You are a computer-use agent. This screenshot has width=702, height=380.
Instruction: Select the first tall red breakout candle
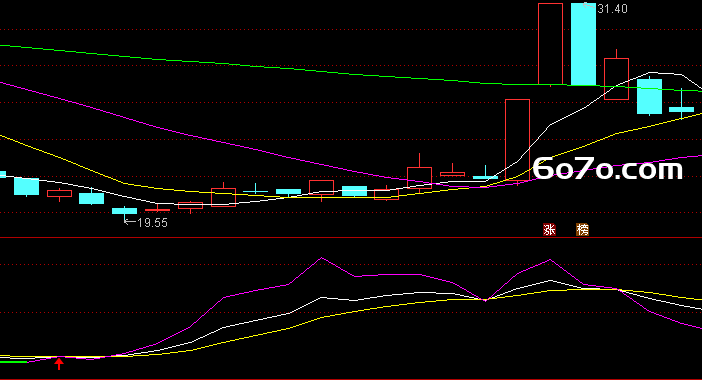click(518, 140)
